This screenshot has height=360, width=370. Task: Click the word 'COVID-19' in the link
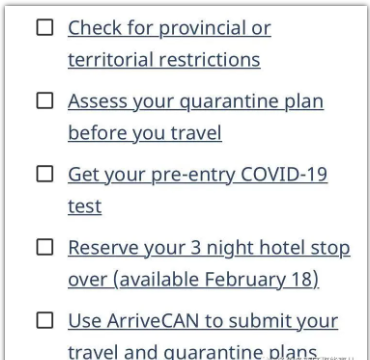[284, 174]
